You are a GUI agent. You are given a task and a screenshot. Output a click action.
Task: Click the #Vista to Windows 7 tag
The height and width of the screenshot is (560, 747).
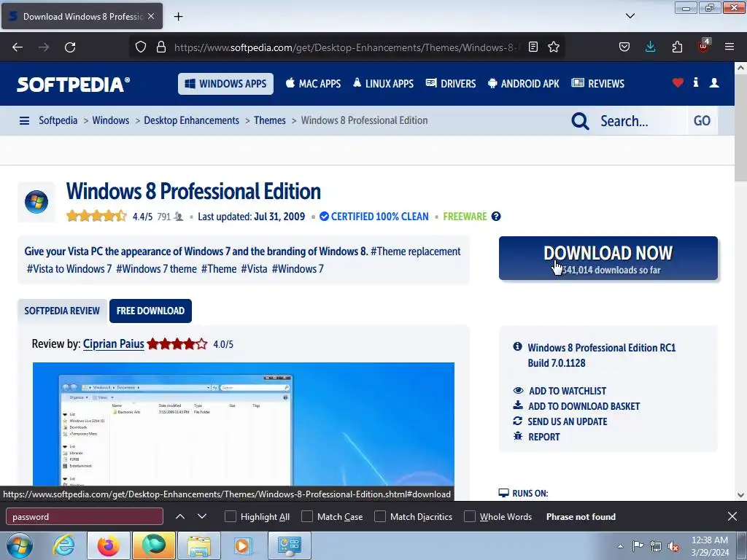[x=69, y=269]
